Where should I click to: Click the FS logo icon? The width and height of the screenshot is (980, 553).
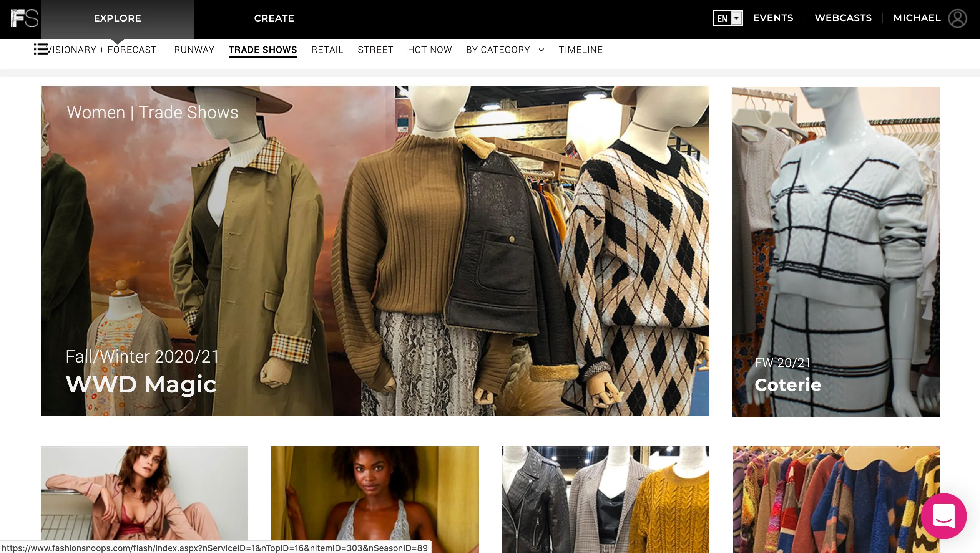tap(24, 18)
